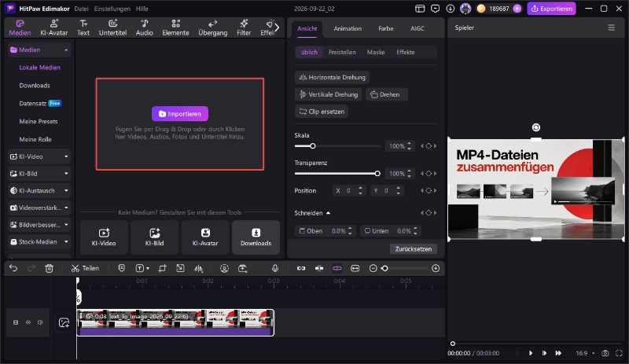Viewport: 629px width, 364px height.
Task: Delete selected clip with trash icon
Action: (49, 268)
